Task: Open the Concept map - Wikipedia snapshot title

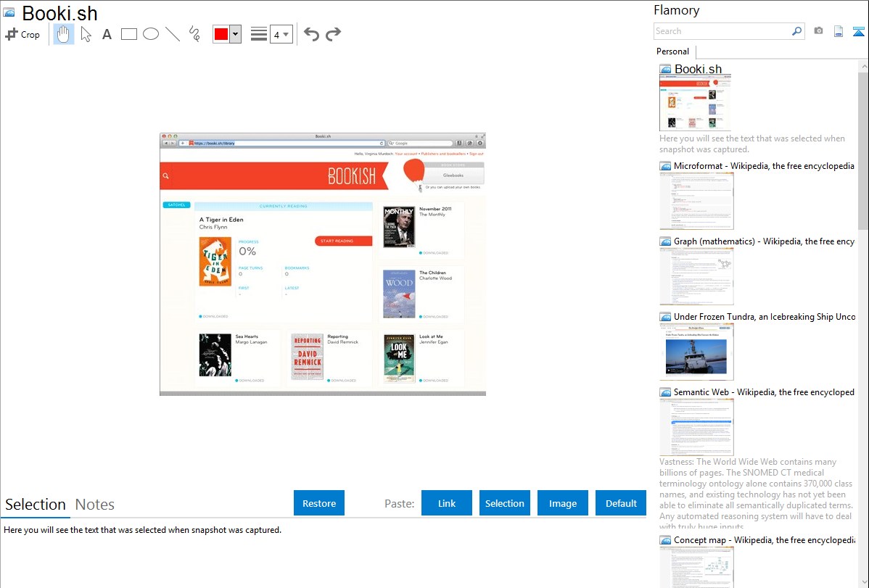Action: [x=765, y=539]
